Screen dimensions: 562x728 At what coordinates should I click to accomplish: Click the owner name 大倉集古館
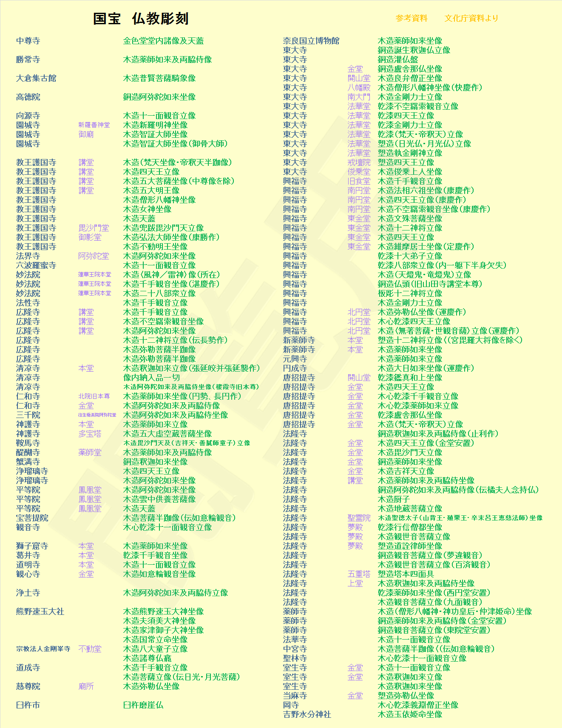click(x=36, y=78)
